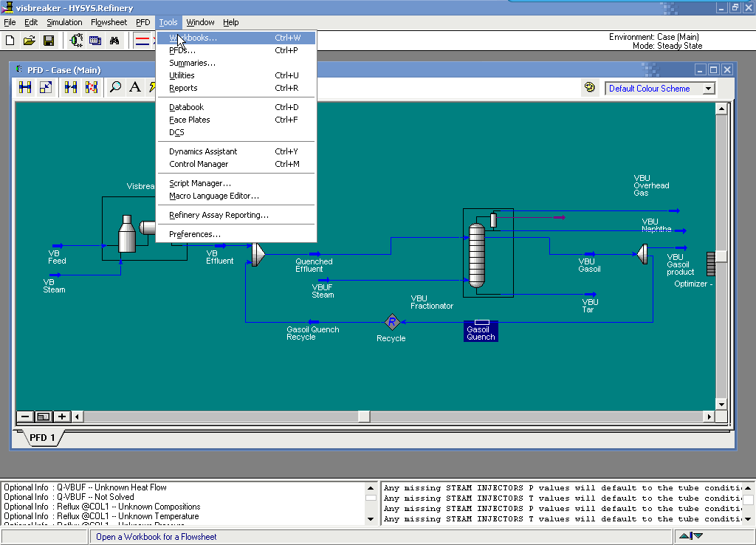Open the Window menu
Image resolution: width=756 pixels, height=545 pixels.
(200, 22)
